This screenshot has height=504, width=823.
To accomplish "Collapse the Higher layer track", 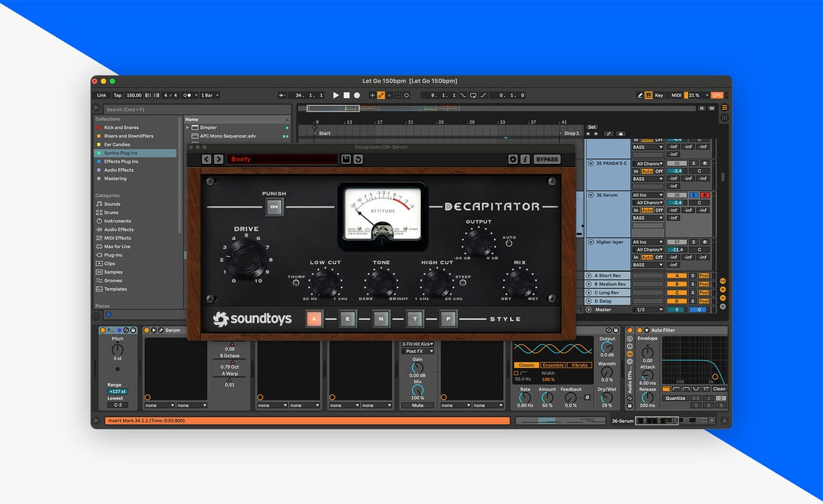I will point(591,242).
